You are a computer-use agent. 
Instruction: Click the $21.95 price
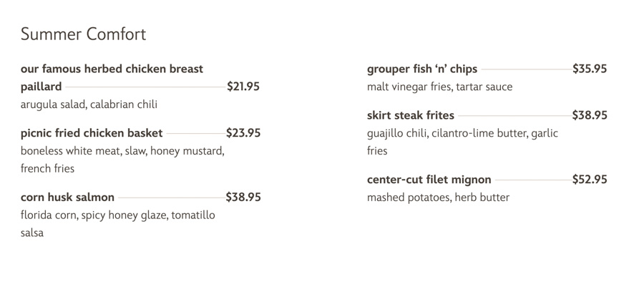[x=243, y=87]
